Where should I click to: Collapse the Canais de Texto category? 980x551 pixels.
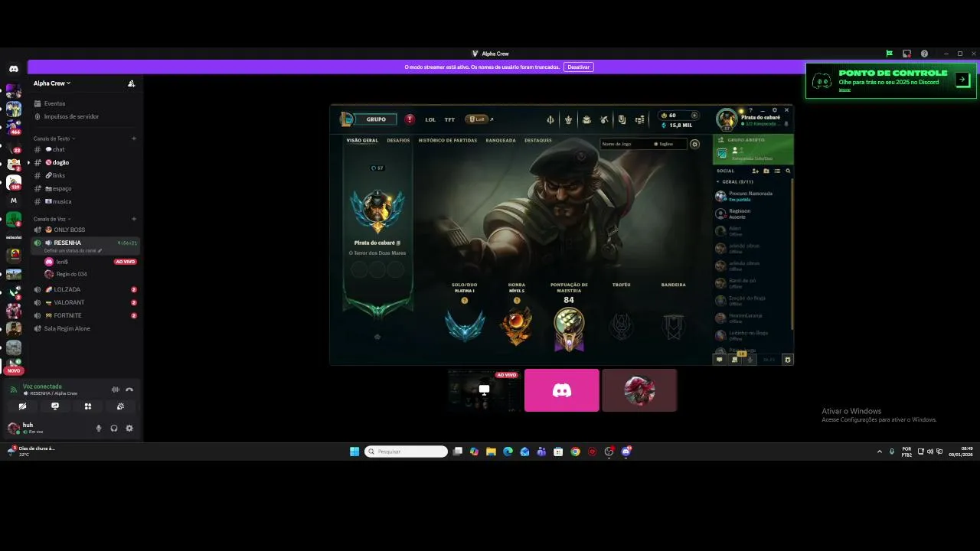(x=54, y=139)
